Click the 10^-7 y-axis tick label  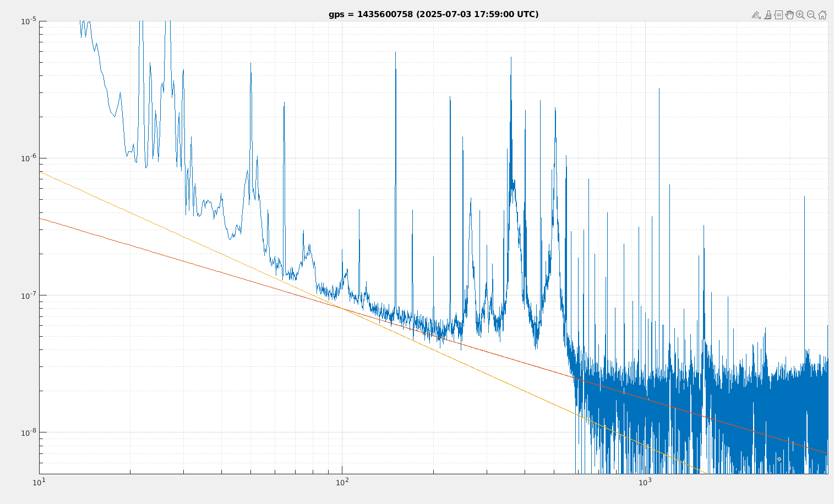(29, 295)
